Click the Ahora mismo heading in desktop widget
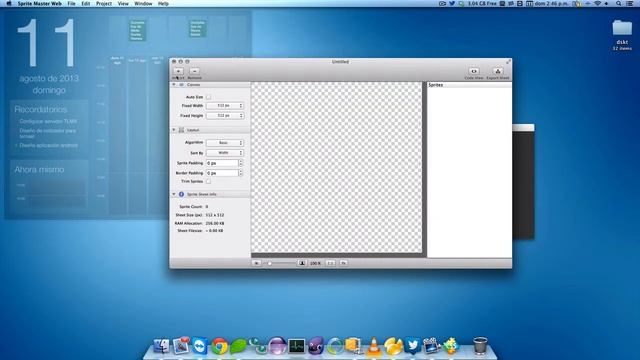The image size is (640, 360). (x=39, y=169)
